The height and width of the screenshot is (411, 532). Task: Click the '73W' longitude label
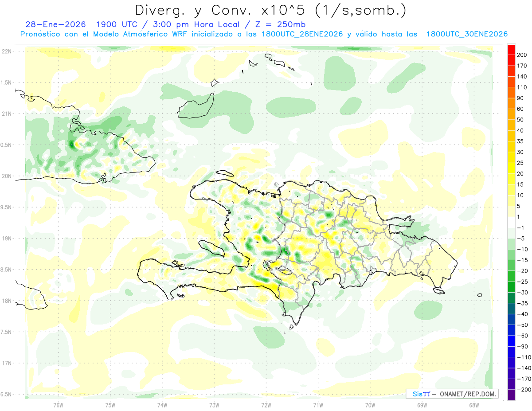point(214,405)
